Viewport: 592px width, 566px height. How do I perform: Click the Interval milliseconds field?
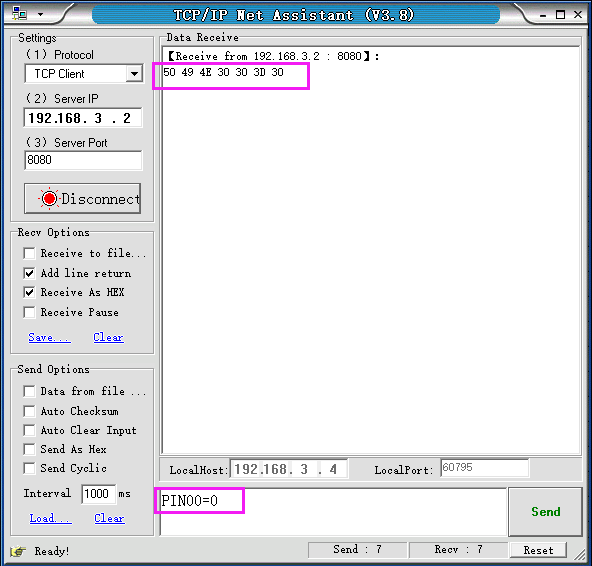[98, 494]
